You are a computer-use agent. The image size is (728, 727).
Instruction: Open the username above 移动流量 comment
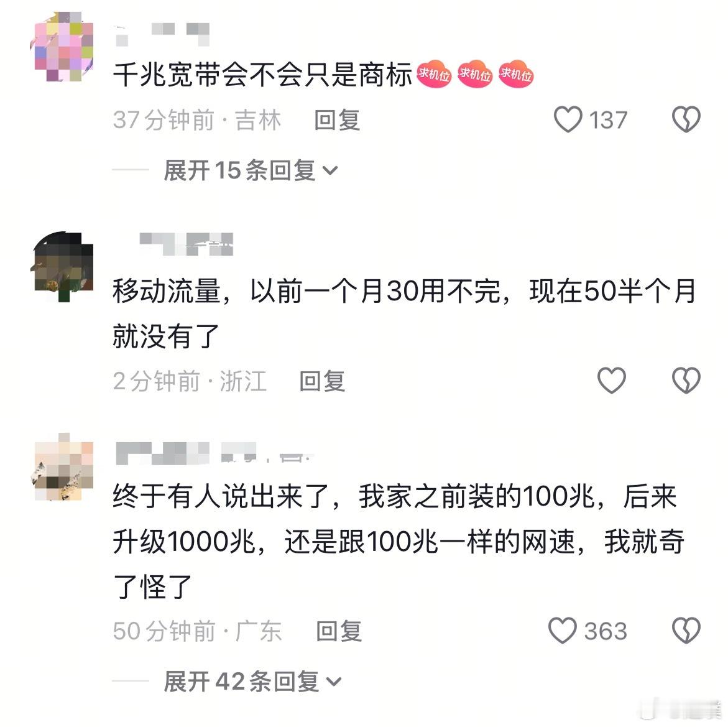186,244
